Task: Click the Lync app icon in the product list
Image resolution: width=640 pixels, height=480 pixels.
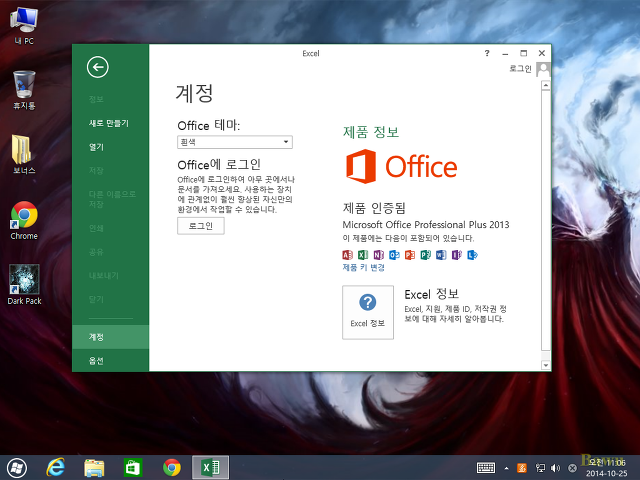Action: (472, 255)
